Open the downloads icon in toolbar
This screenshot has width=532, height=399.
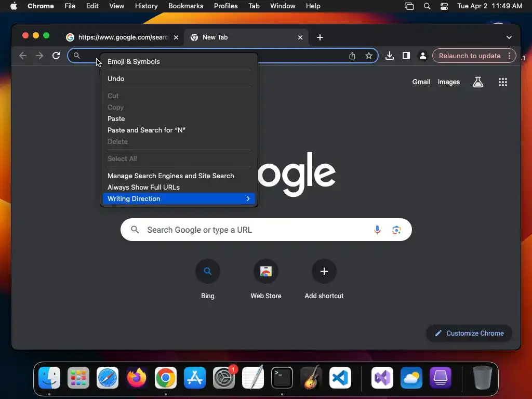390,56
